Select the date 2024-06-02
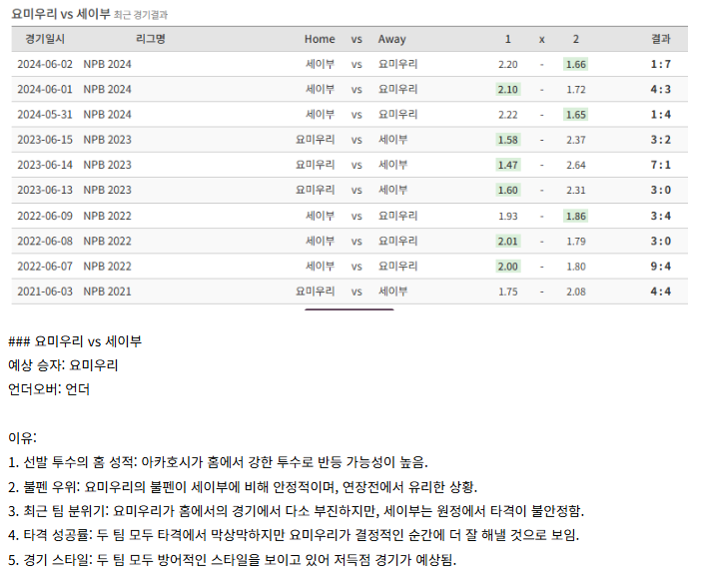 [45, 64]
